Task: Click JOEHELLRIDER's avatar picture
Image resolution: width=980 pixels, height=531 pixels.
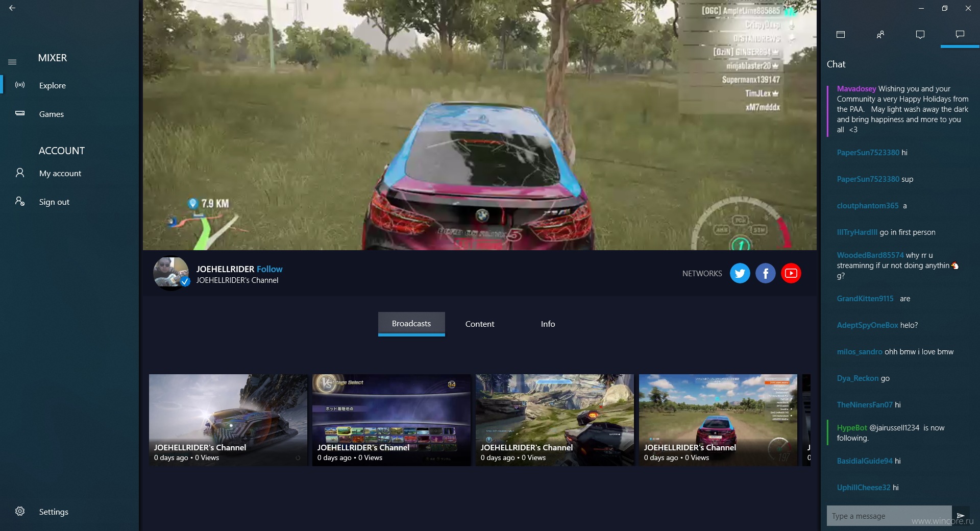Action: [x=171, y=273]
